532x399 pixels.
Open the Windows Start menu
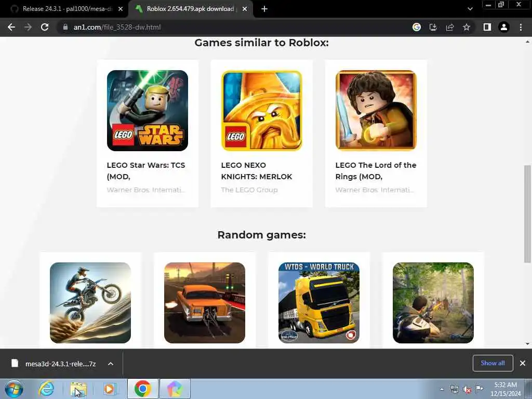pyautogui.click(x=14, y=389)
